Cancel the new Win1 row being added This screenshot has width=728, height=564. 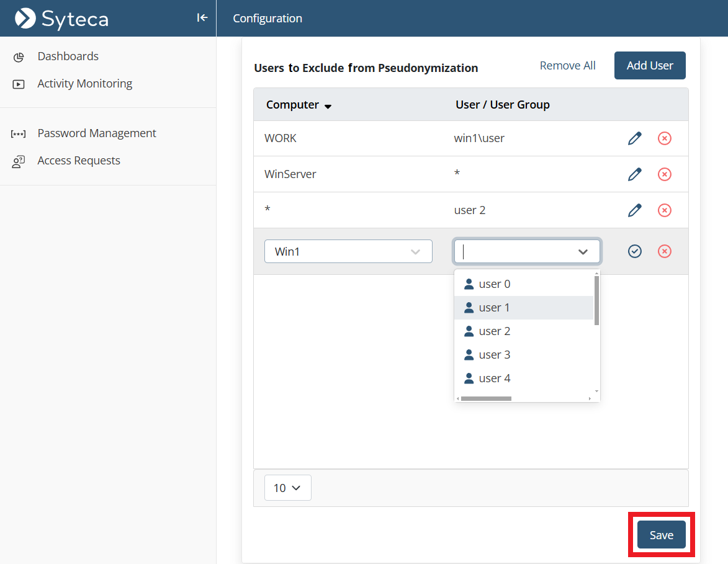664,251
